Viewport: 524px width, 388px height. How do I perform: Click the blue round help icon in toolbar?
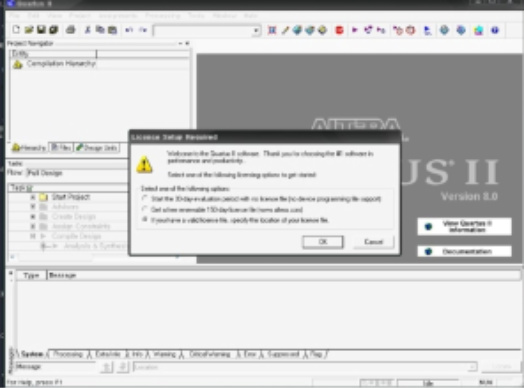coord(495,30)
